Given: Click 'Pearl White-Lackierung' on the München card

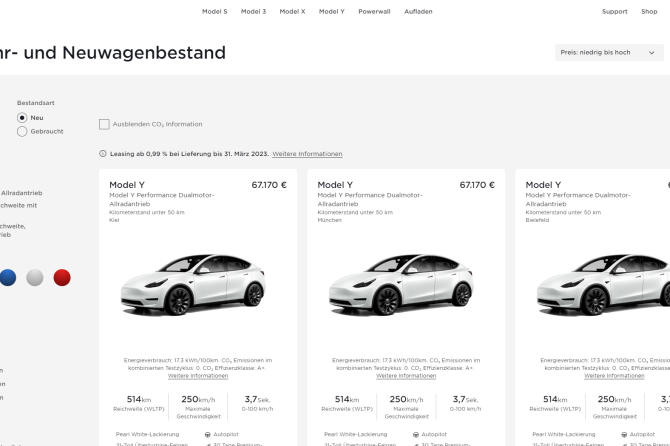Looking at the screenshot, I should click(x=356, y=434).
